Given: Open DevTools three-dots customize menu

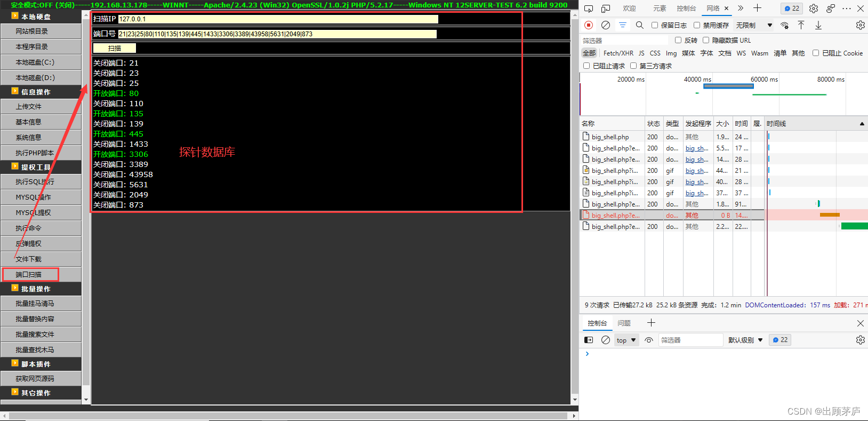Looking at the screenshot, I should coord(847,9).
